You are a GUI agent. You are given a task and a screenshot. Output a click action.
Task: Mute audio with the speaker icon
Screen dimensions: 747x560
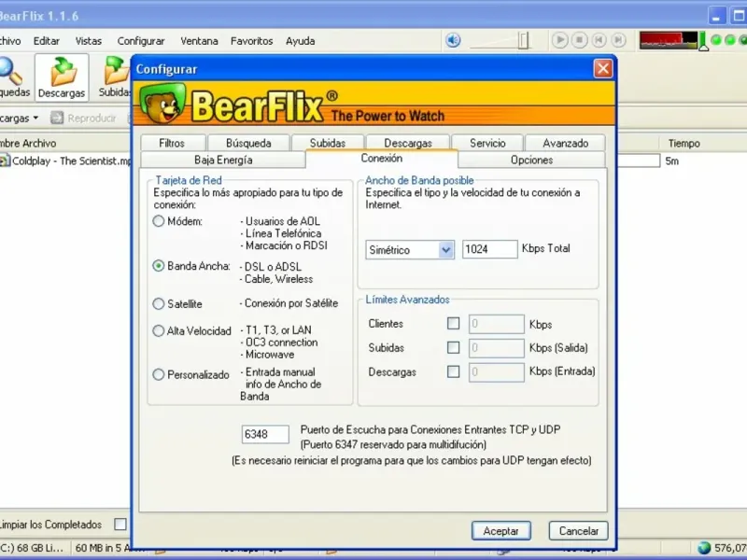(453, 40)
